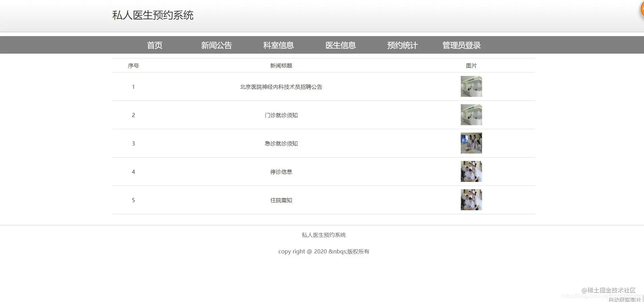Open the 急诊就诊须知 news item
This screenshot has height=302, width=644.
click(x=281, y=143)
